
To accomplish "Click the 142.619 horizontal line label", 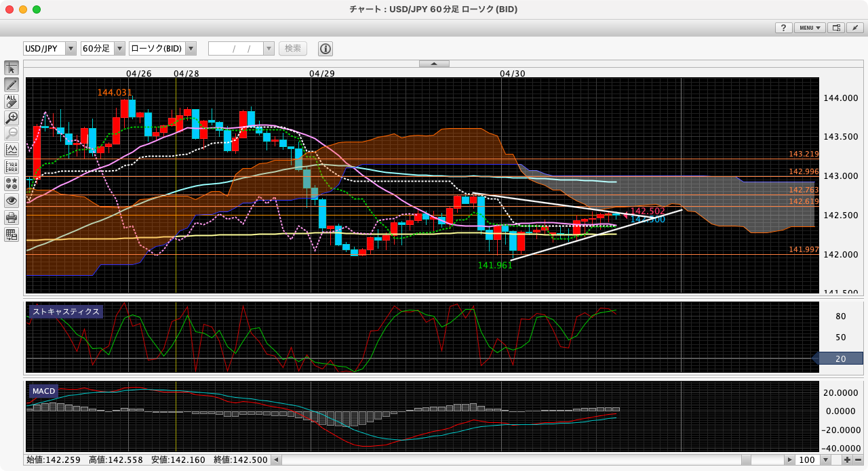I will [804, 201].
